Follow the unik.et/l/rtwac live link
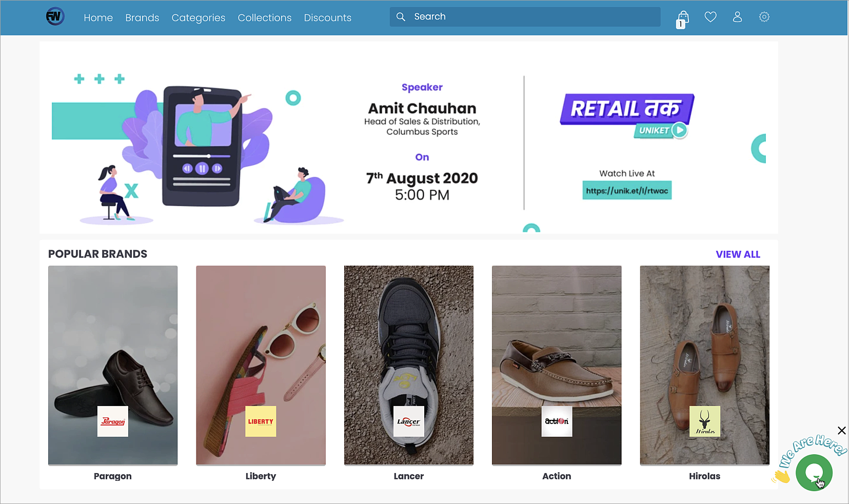The height and width of the screenshot is (504, 849). pyautogui.click(x=627, y=191)
